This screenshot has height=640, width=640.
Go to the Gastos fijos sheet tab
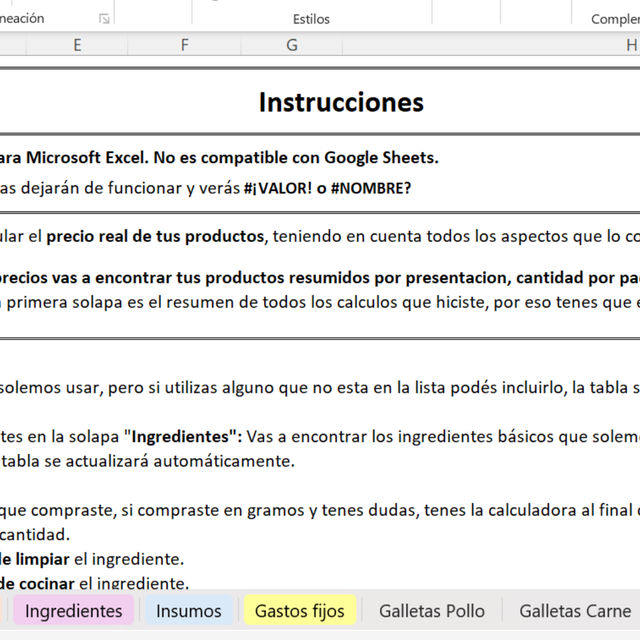pos(299,611)
